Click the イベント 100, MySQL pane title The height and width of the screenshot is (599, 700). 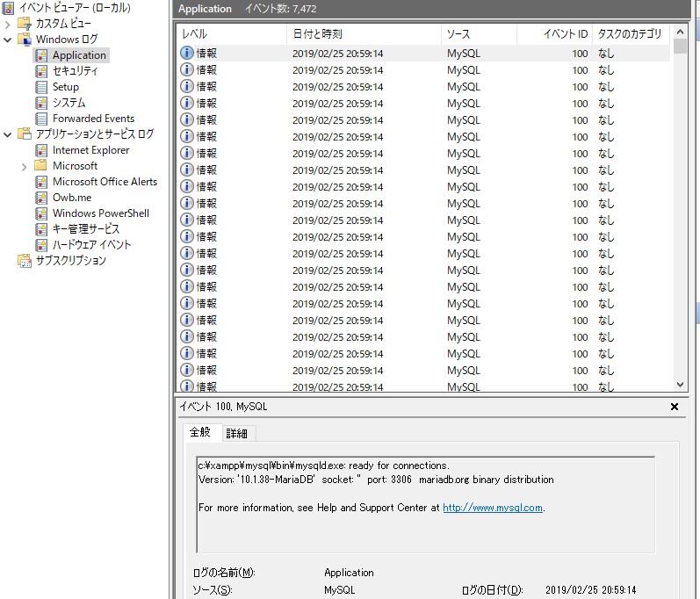(x=223, y=407)
